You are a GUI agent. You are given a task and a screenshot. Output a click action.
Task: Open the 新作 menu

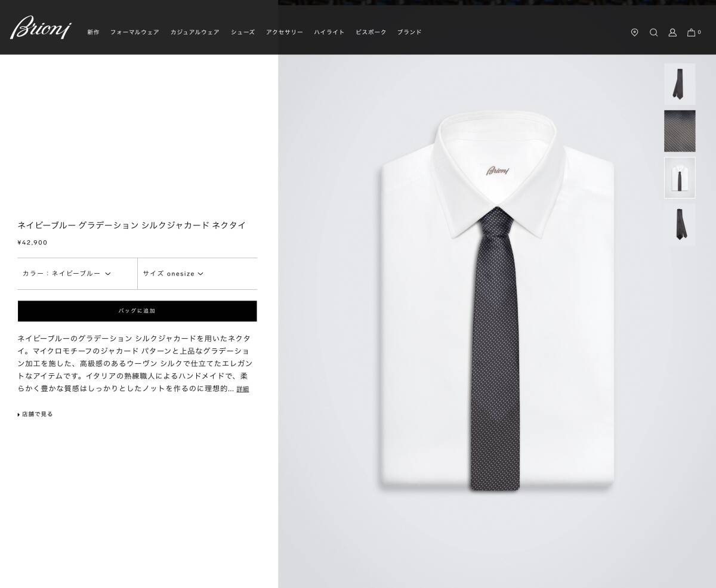pyautogui.click(x=93, y=32)
